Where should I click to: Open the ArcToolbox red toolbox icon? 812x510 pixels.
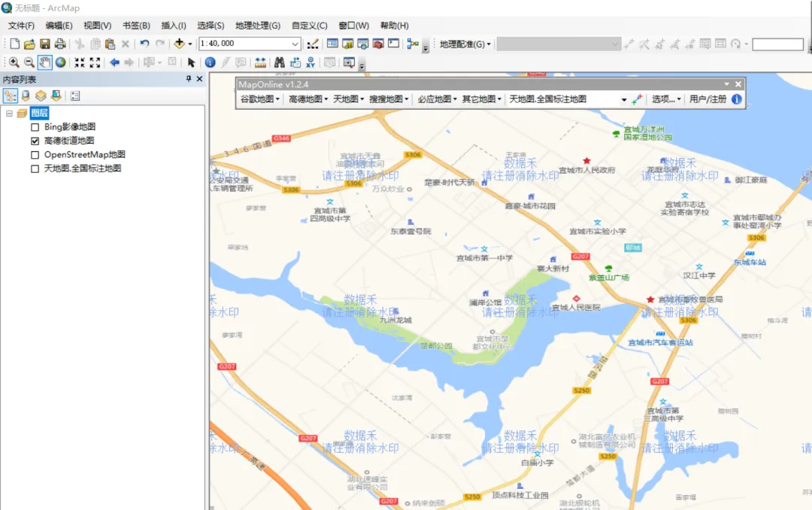click(378, 44)
